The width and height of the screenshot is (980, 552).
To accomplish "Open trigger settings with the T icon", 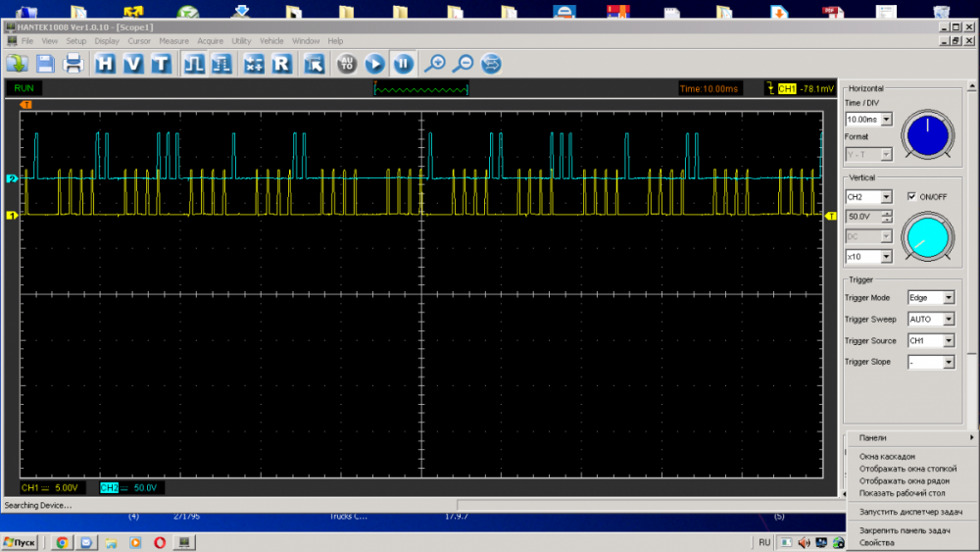I will pyautogui.click(x=160, y=64).
